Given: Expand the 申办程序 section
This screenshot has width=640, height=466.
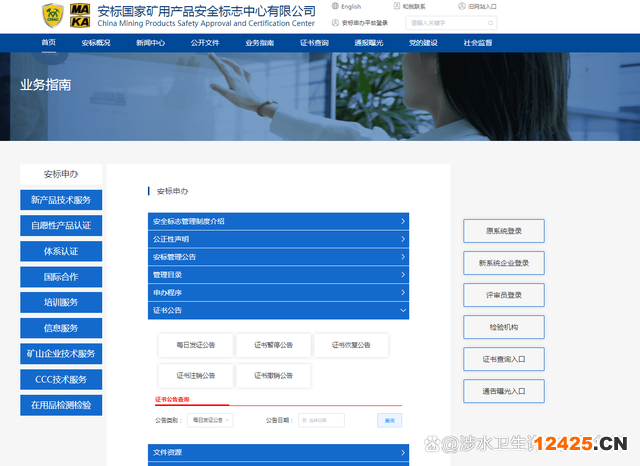Looking at the screenshot, I should [x=278, y=293].
